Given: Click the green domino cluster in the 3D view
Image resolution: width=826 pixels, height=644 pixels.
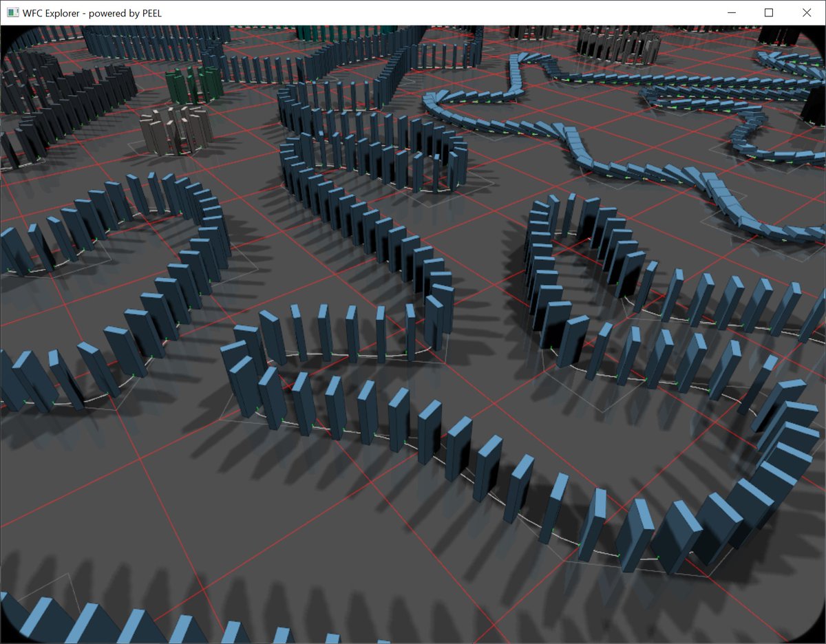Looking at the screenshot, I should [x=194, y=85].
